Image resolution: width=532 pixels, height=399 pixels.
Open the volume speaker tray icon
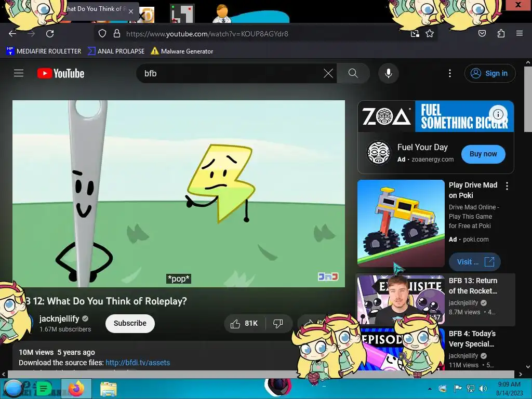point(483,389)
